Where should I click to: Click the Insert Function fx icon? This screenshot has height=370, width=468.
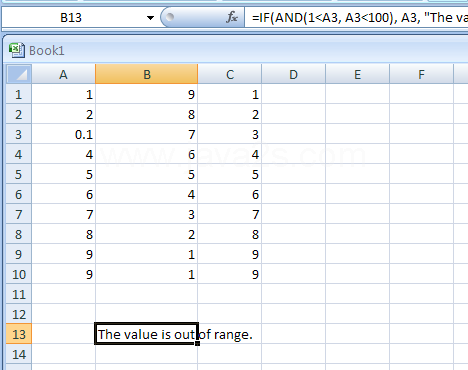click(232, 17)
